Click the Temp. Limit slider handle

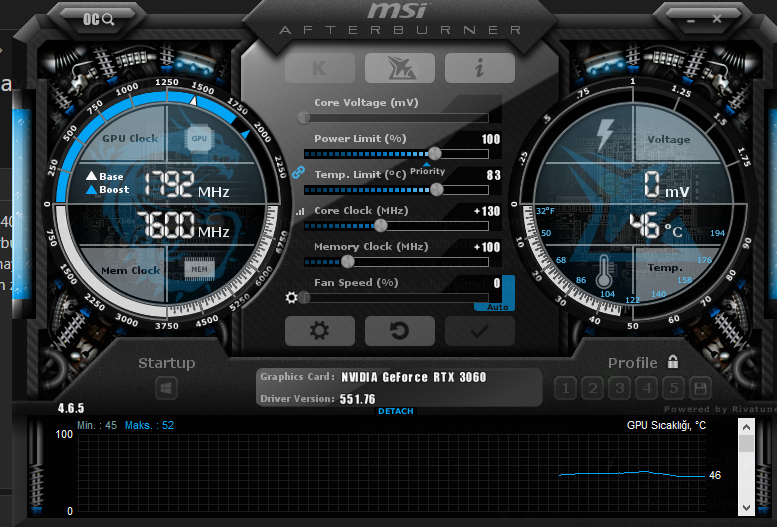[x=437, y=189]
